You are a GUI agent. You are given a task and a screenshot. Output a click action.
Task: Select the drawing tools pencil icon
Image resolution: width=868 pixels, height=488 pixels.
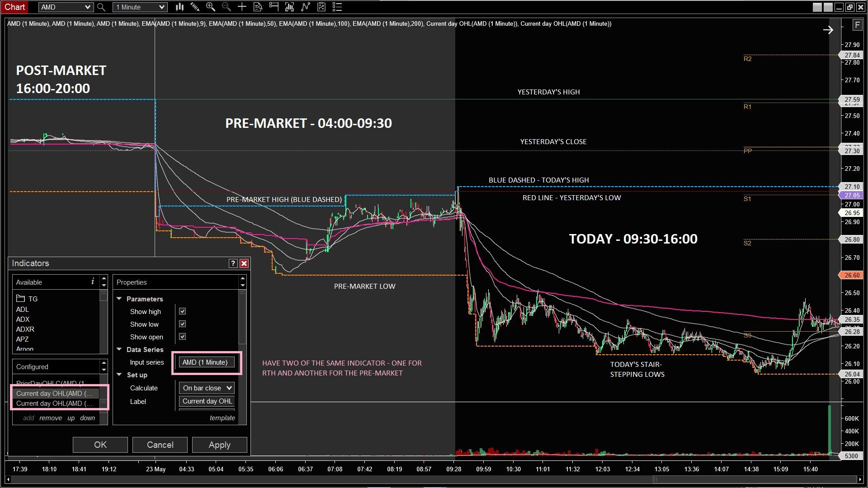[x=195, y=7]
